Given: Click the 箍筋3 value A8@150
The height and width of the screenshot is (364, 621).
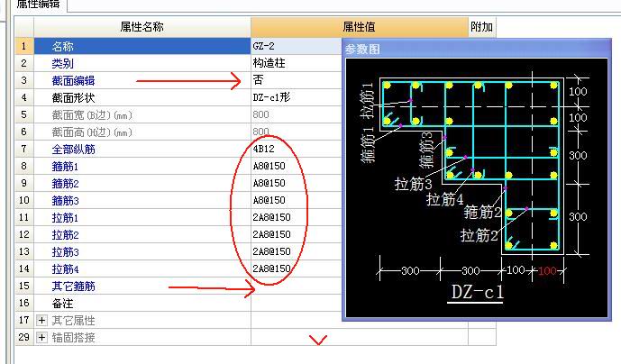Looking at the screenshot, I should click(269, 200).
